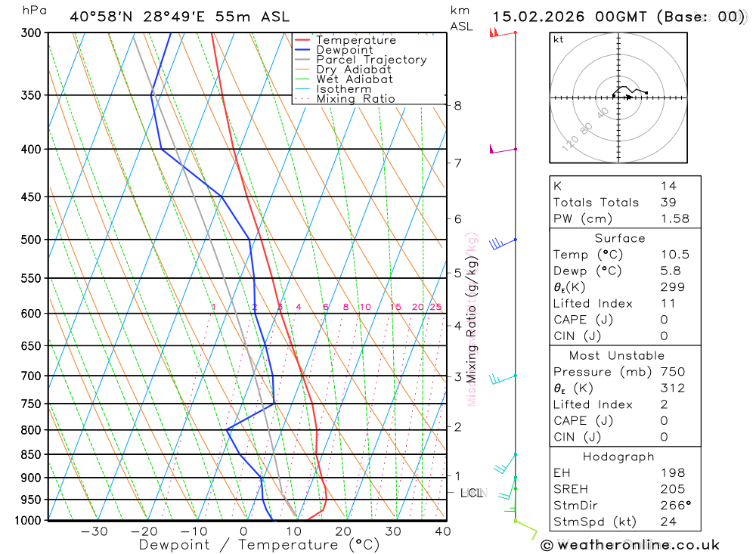Viewport: 756px width, 554px height.
Task: Click the hodograph circular plot
Action: pos(618,98)
